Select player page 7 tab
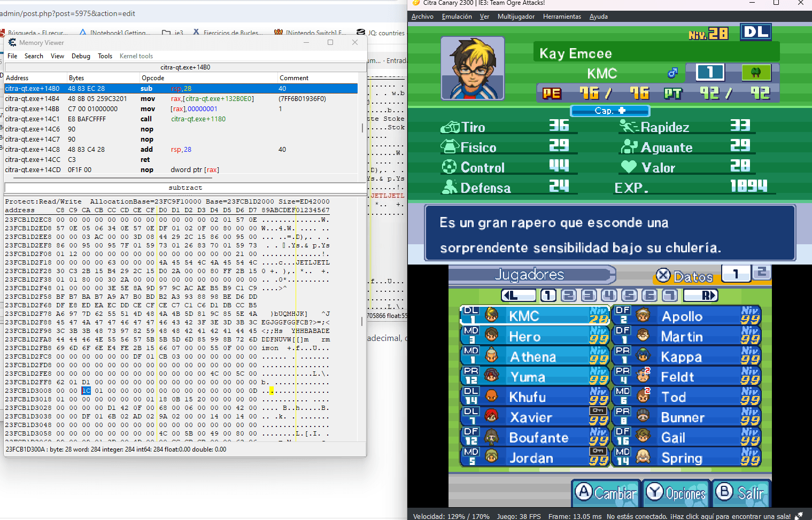This screenshot has width=812, height=520. pyautogui.click(x=670, y=296)
